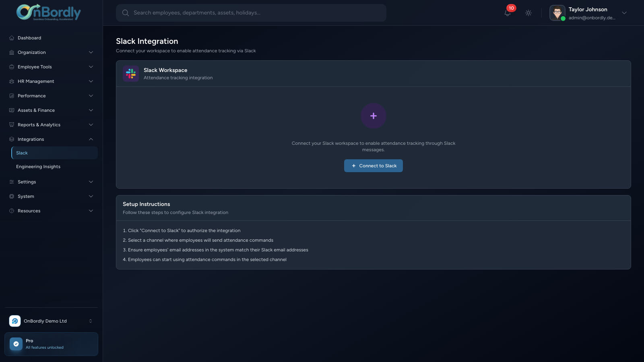Click the Pro All features unlocked card
The width and height of the screenshot is (644, 362).
[51, 344]
